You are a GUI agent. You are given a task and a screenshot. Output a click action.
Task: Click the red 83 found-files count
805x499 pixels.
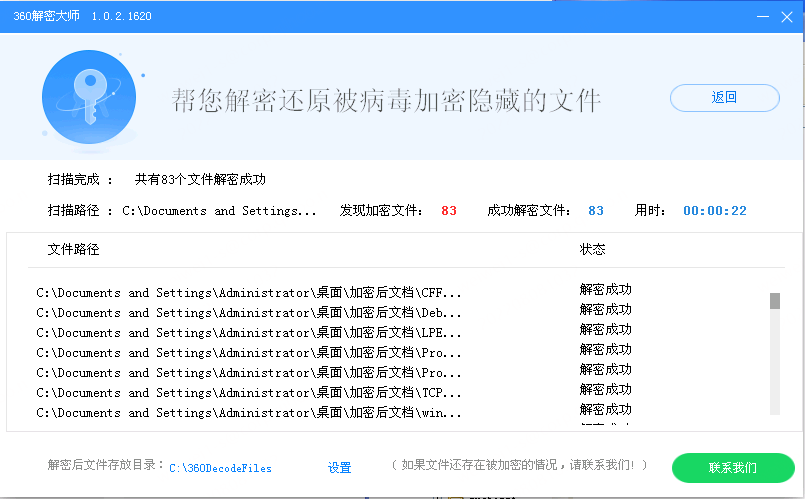coord(449,210)
